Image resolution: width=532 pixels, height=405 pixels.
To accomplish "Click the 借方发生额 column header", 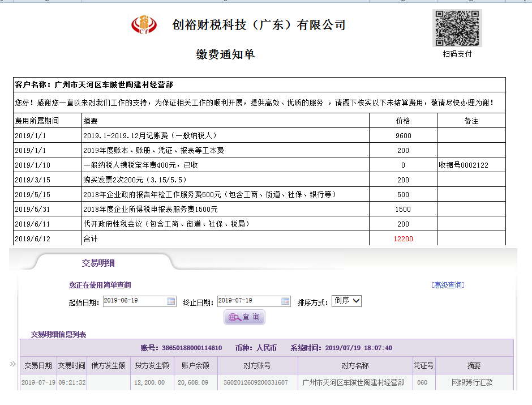I will (109, 365).
